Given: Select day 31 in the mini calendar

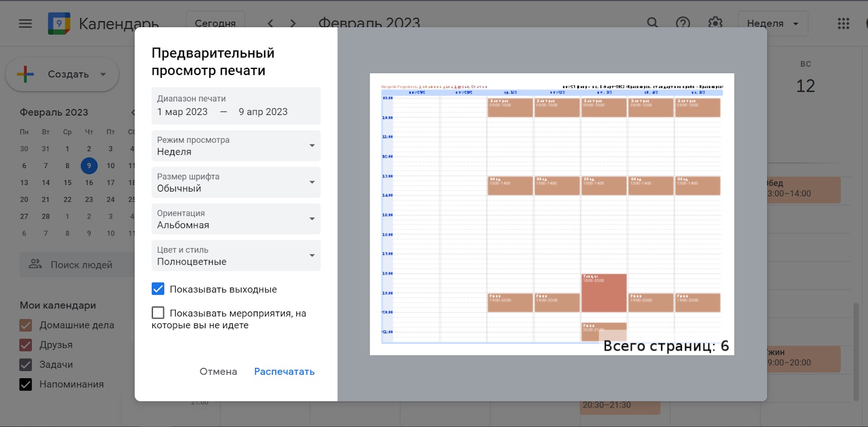Looking at the screenshot, I should [46, 149].
